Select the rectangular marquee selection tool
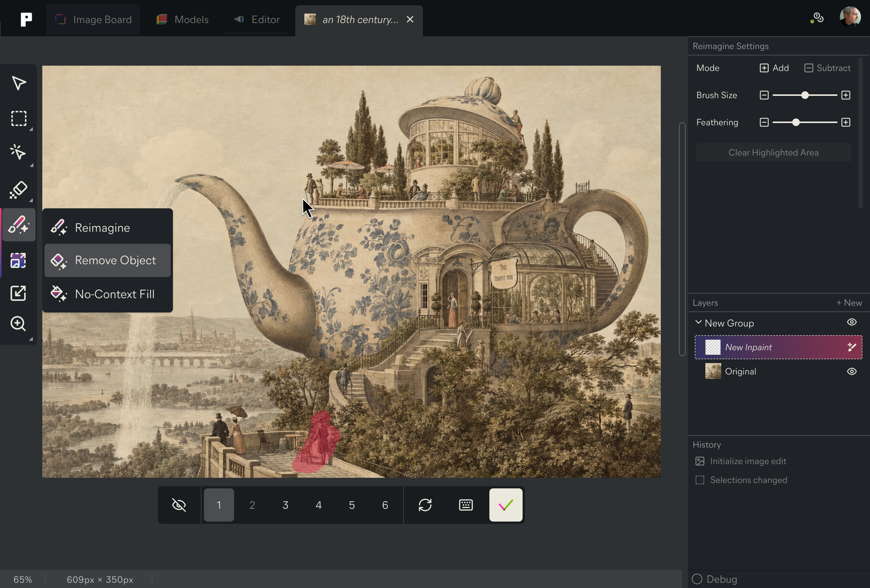The image size is (870, 588). click(19, 119)
